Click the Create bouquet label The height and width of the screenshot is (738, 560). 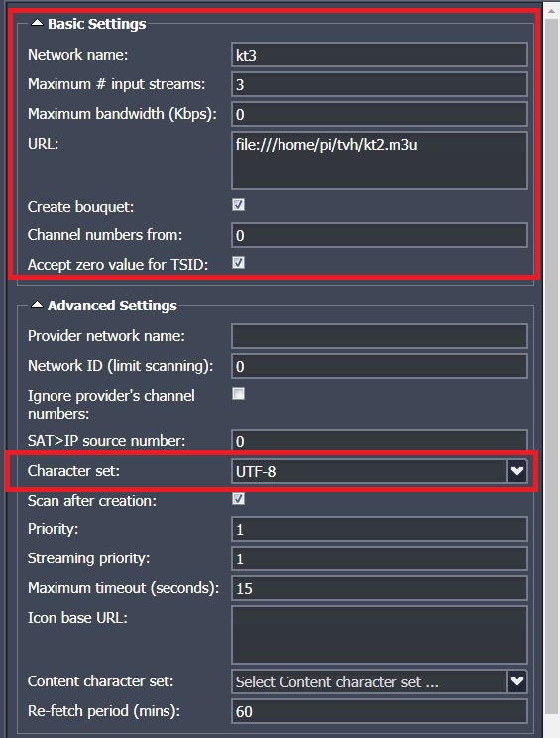coord(80,207)
